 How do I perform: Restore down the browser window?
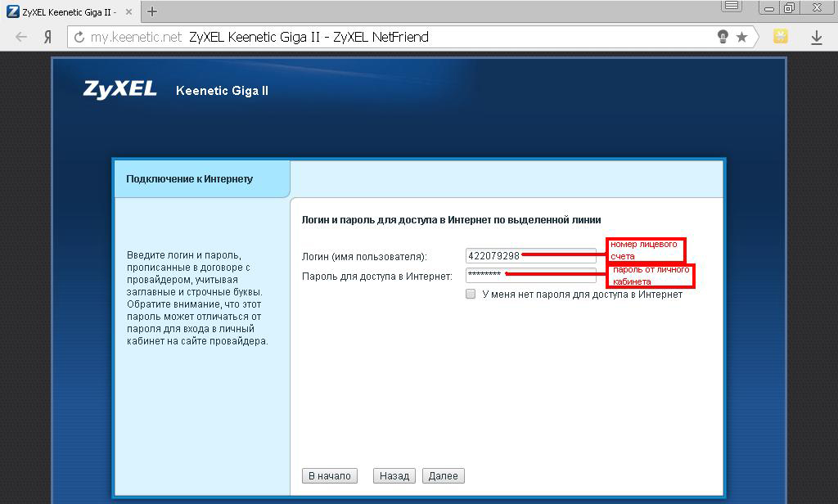pyautogui.click(x=789, y=7)
